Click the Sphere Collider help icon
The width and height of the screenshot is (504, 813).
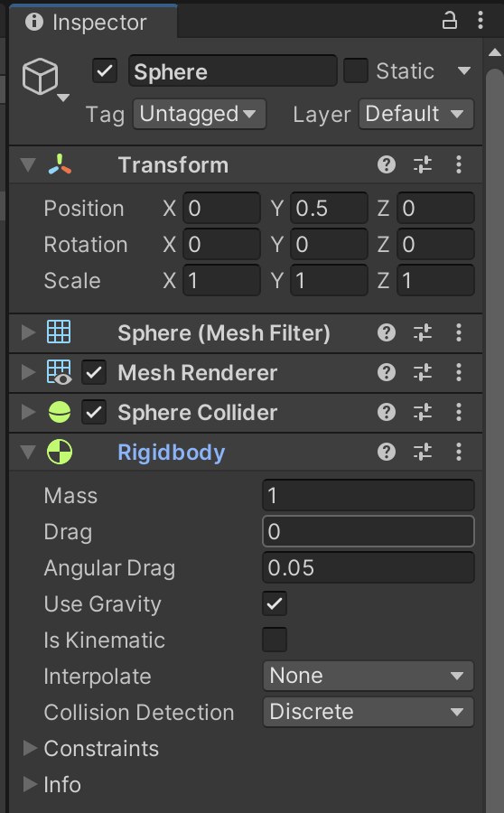point(387,412)
